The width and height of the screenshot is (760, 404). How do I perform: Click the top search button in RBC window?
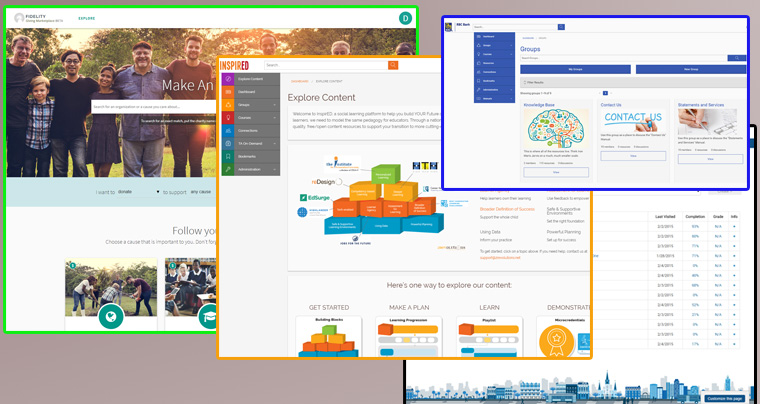tap(561, 27)
